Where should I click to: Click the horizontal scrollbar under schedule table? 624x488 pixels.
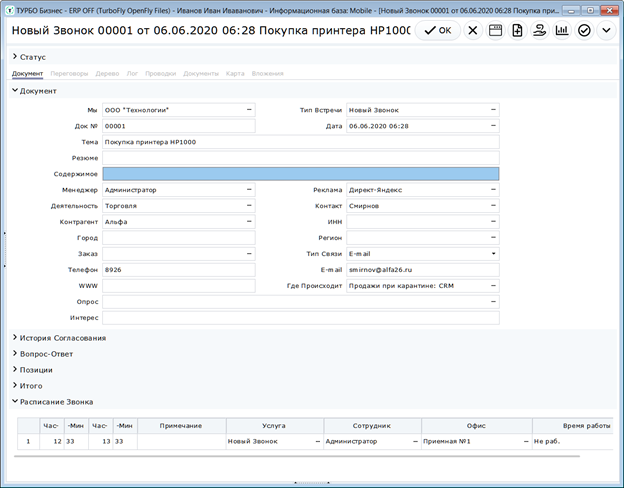pos(297,456)
